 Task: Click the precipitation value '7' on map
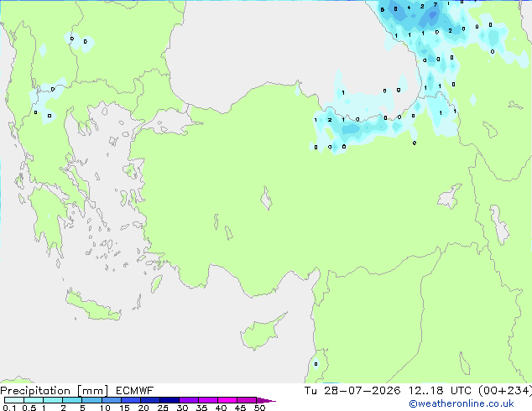tap(436, 5)
